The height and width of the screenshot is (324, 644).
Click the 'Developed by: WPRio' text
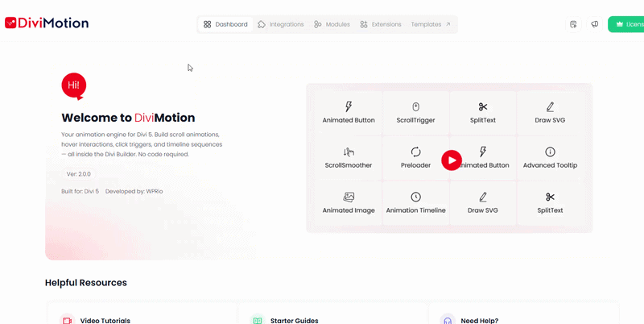tap(134, 191)
